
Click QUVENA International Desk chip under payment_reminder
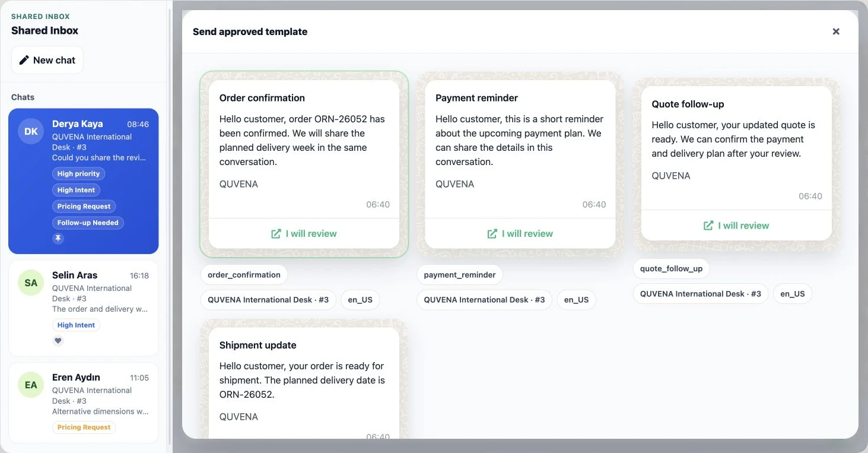click(x=484, y=300)
